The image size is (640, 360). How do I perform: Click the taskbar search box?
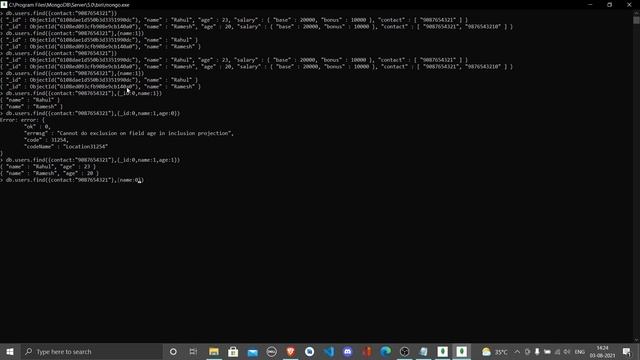91,351
